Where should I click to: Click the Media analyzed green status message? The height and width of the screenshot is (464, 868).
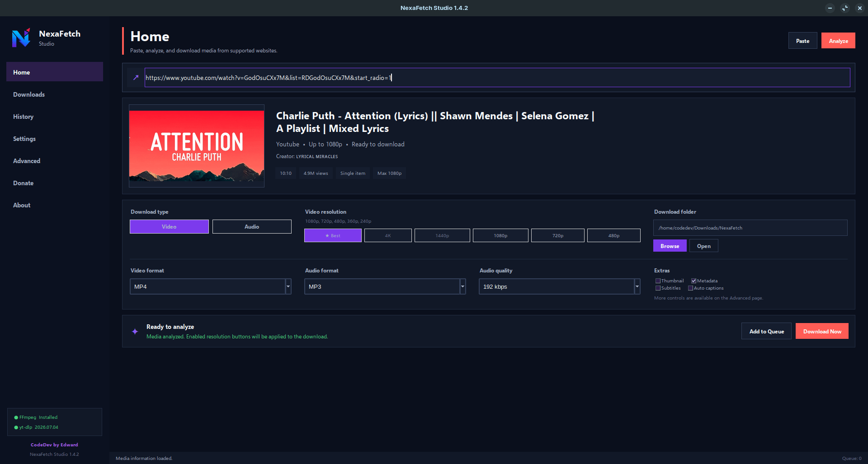coord(237,337)
